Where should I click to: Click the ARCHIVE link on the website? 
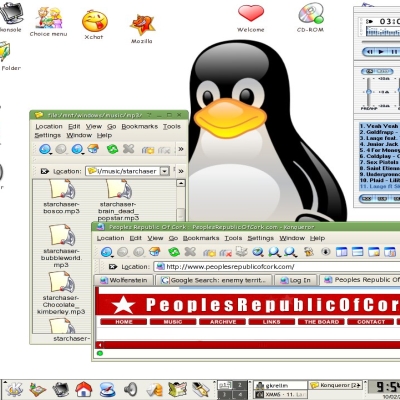223,322
